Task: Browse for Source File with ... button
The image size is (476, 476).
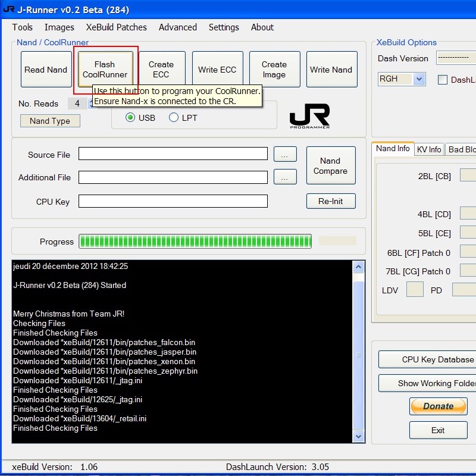Action: coord(285,154)
